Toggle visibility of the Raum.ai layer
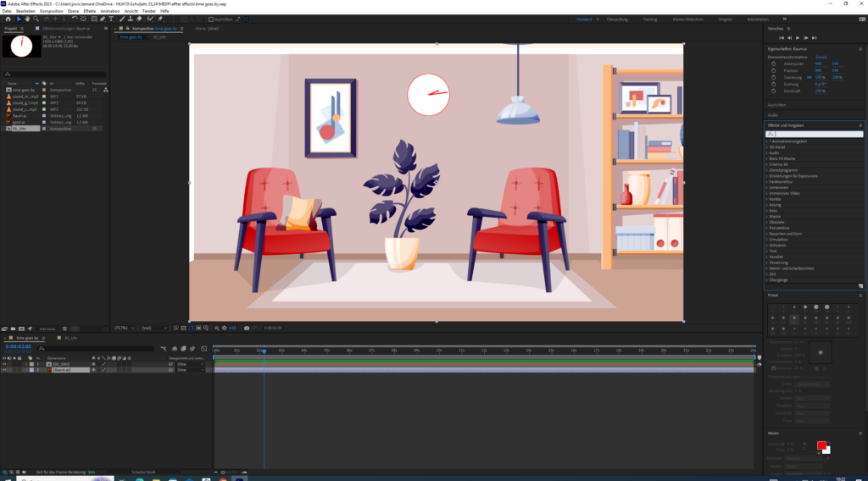This screenshot has height=481, width=868. [x=4, y=370]
